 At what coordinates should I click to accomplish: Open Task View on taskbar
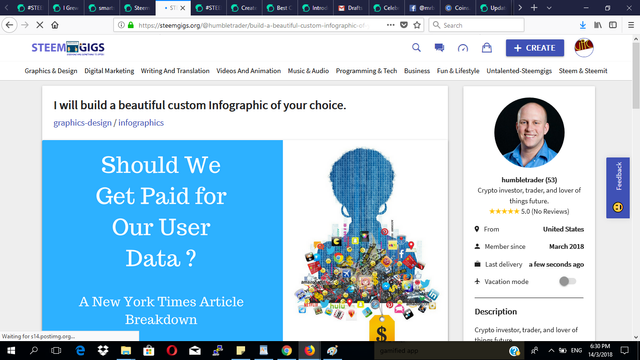click(56, 351)
